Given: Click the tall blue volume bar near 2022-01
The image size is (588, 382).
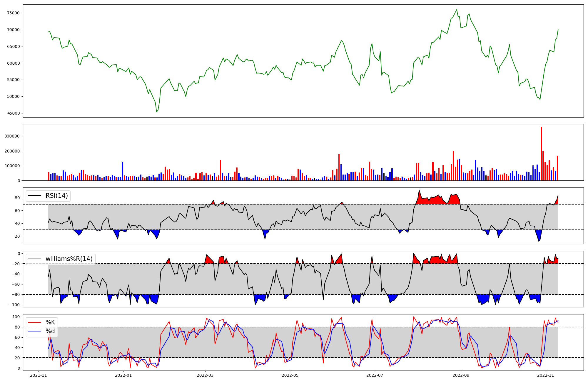Looking at the screenshot, I should 122,171.
